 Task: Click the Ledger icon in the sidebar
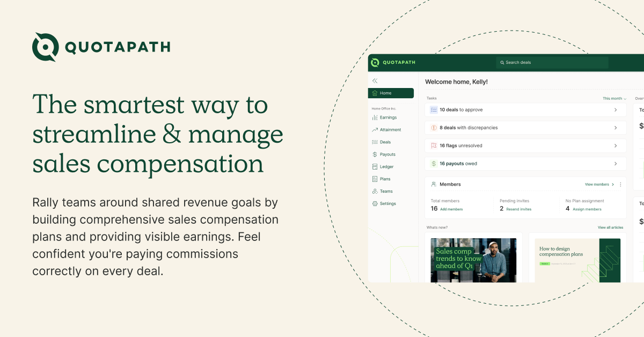tap(375, 167)
